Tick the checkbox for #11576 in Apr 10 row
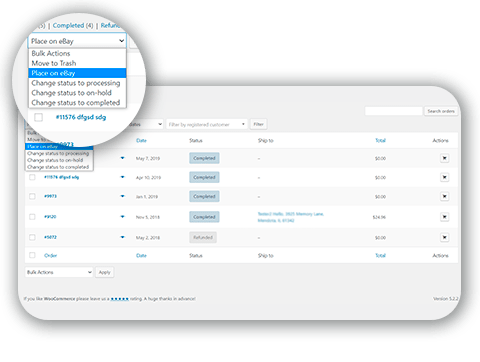Viewport: 480px width, 362px height. pyautogui.click(x=32, y=177)
